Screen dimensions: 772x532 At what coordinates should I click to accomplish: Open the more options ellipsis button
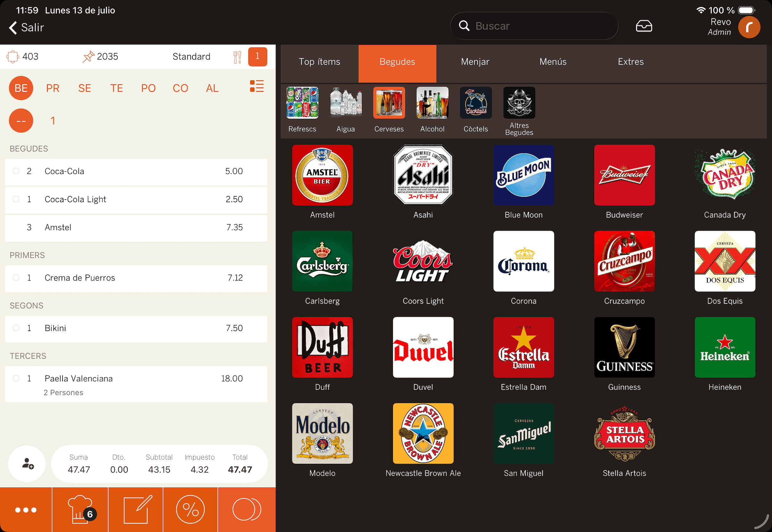(x=26, y=510)
